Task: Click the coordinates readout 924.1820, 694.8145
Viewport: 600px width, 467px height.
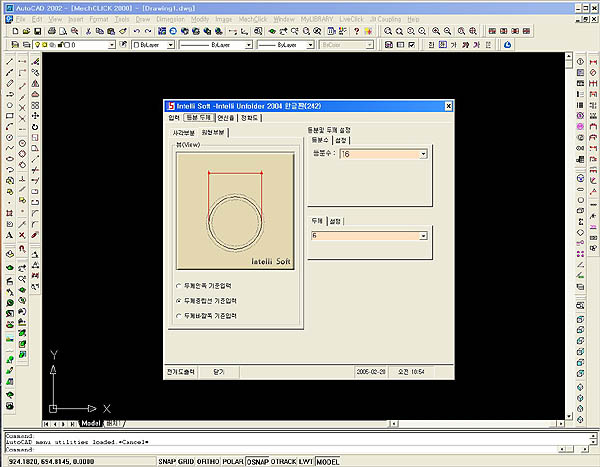Action: pyautogui.click(x=51, y=462)
